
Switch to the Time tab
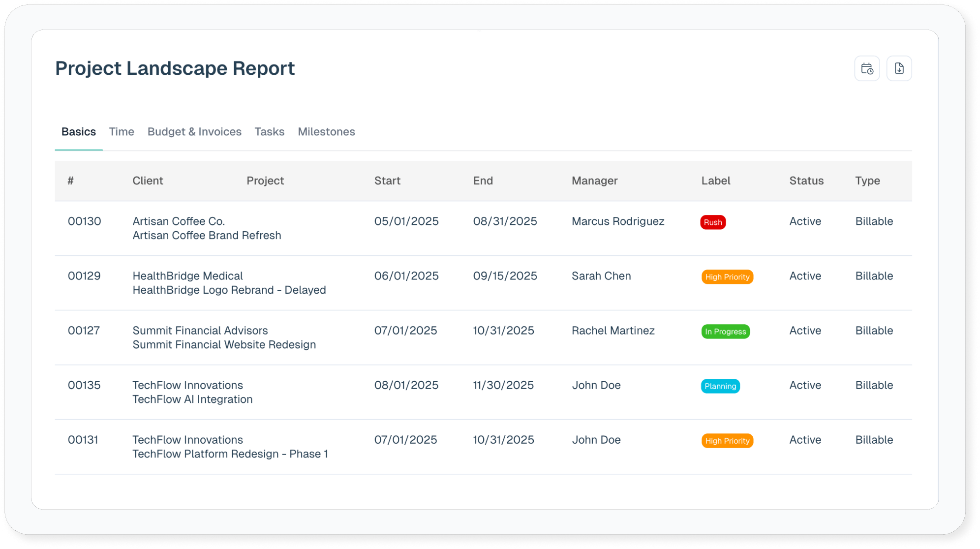coord(122,132)
